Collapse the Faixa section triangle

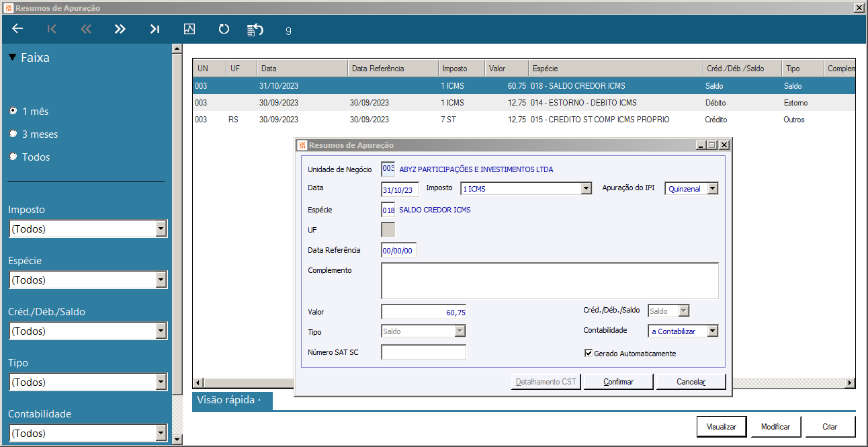pos(12,58)
